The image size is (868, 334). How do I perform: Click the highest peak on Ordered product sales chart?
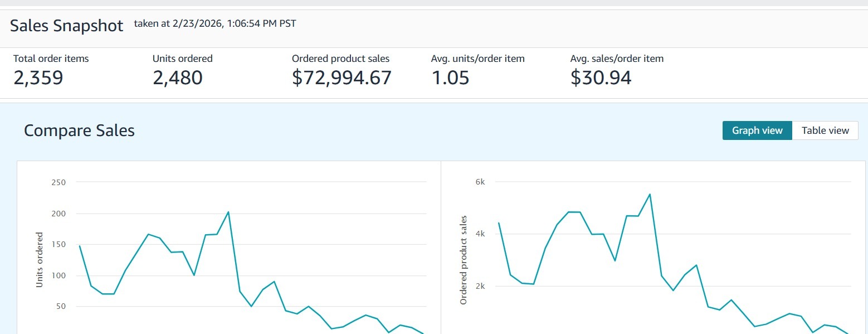pyautogui.click(x=650, y=195)
